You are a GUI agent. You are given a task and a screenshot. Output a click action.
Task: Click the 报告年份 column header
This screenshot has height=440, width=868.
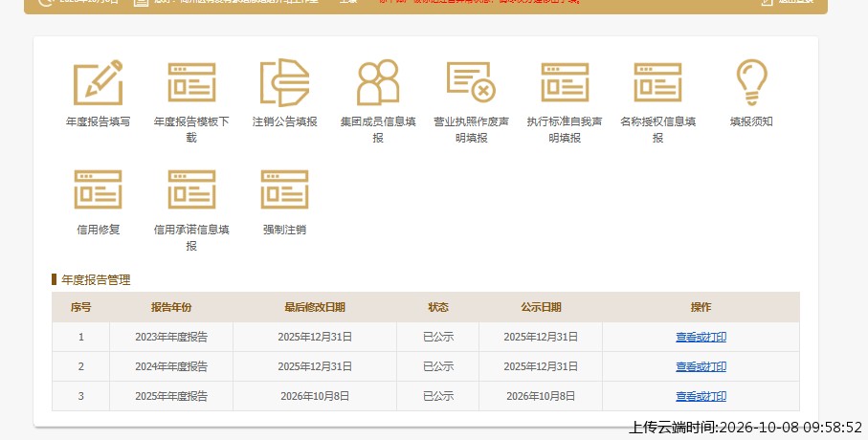(171, 307)
